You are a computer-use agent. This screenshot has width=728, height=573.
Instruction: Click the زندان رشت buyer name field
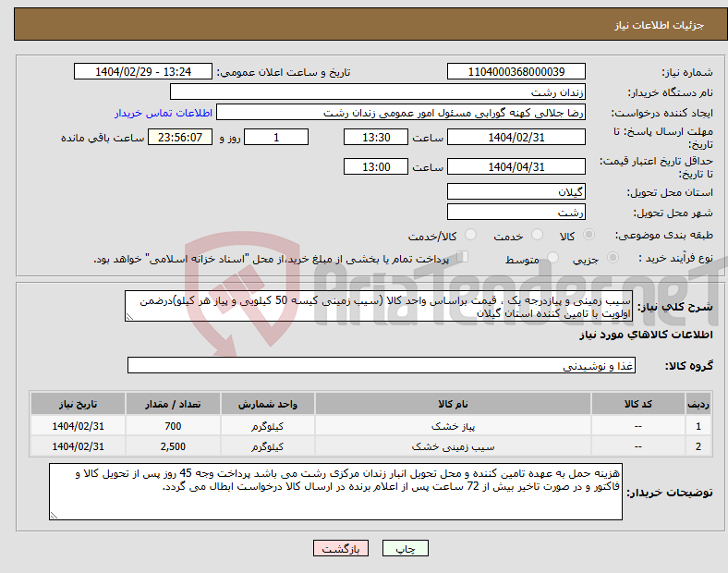[378, 91]
